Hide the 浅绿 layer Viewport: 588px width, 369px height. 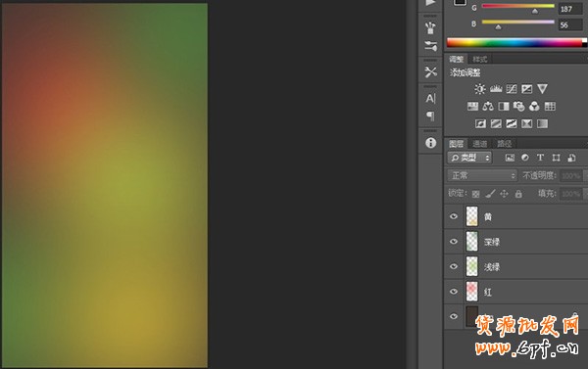[x=454, y=266]
